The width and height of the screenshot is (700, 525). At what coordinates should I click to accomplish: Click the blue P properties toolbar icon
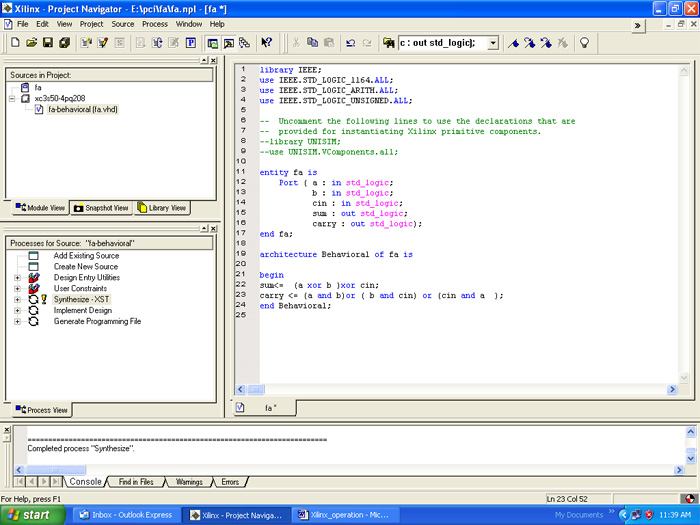tap(191, 43)
